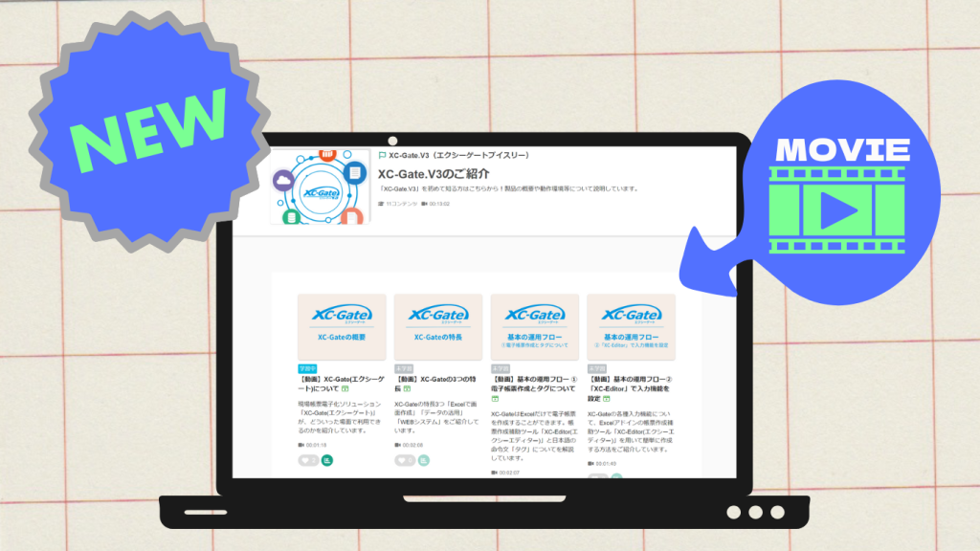Click the flag icon beside XC-Gate.V3 category

point(382,154)
